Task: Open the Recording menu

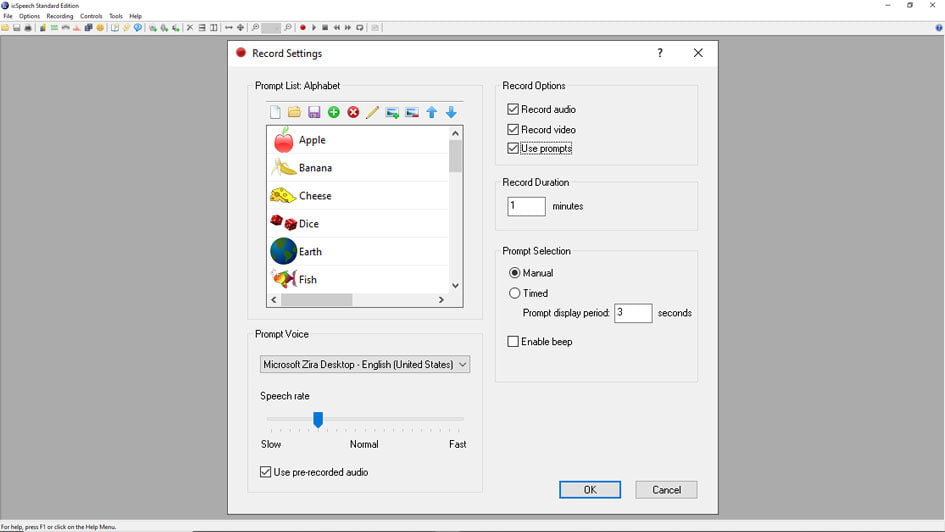Action: (60, 16)
